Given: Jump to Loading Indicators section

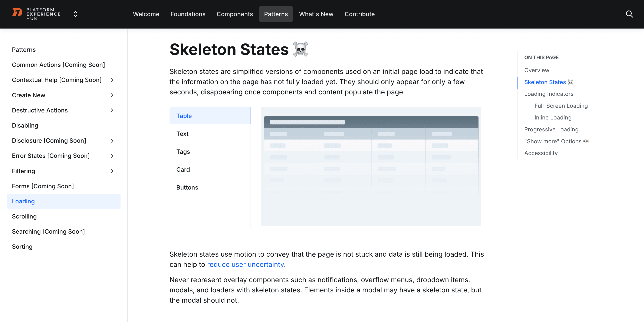Looking at the screenshot, I should click(549, 94).
